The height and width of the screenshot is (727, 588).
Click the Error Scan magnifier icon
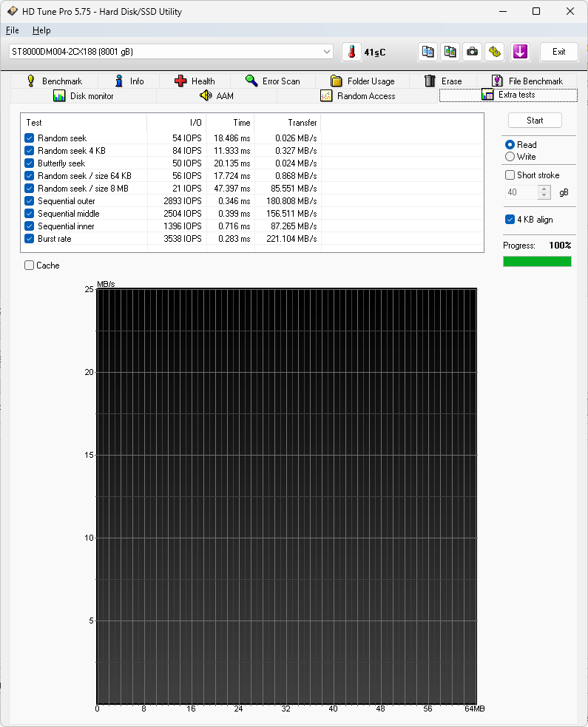(x=251, y=81)
